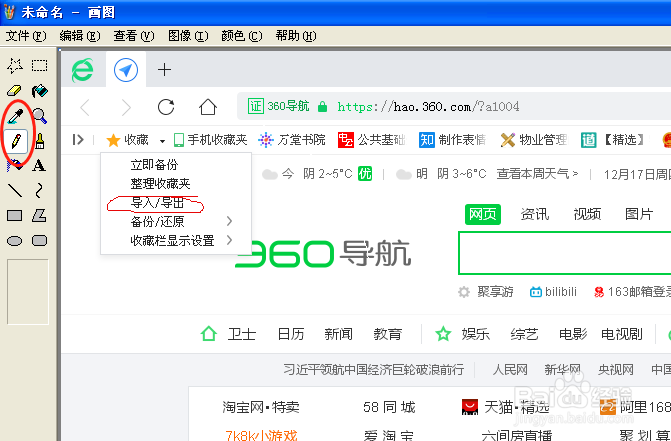Open the 图像 menu
Viewport: 671px width, 441px height.
188,36
